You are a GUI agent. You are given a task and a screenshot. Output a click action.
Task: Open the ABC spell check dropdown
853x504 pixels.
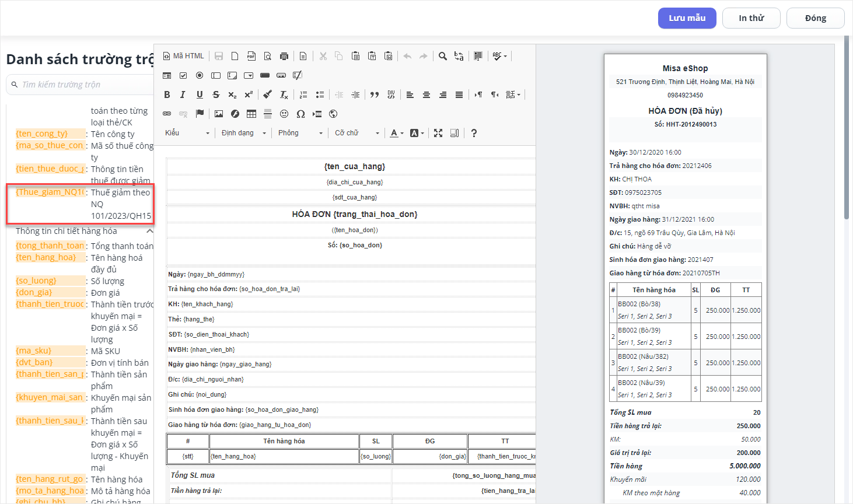500,56
